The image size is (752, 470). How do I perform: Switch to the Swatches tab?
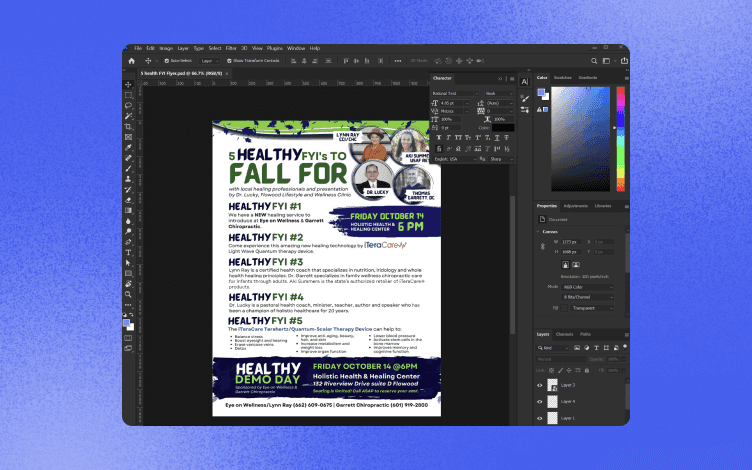[563, 78]
